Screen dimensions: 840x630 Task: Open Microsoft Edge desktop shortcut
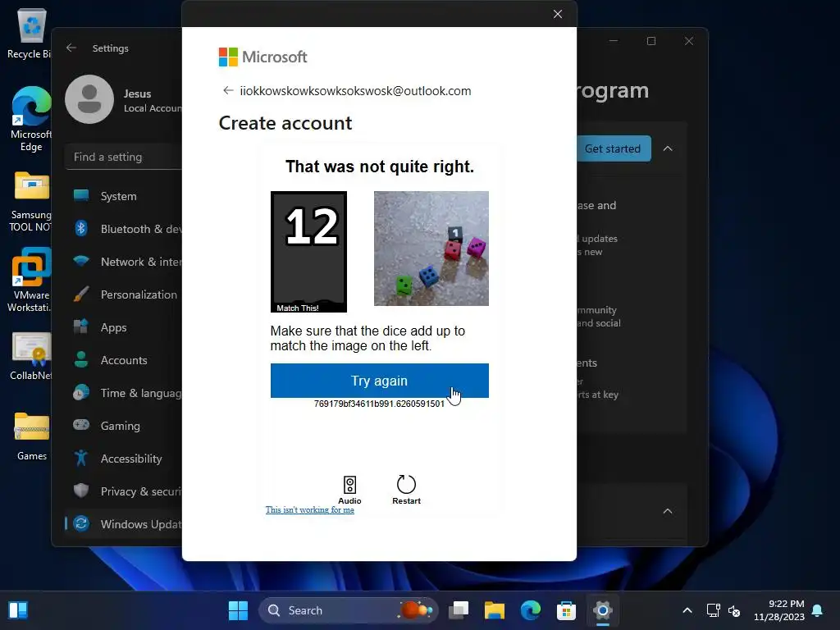coord(30,119)
